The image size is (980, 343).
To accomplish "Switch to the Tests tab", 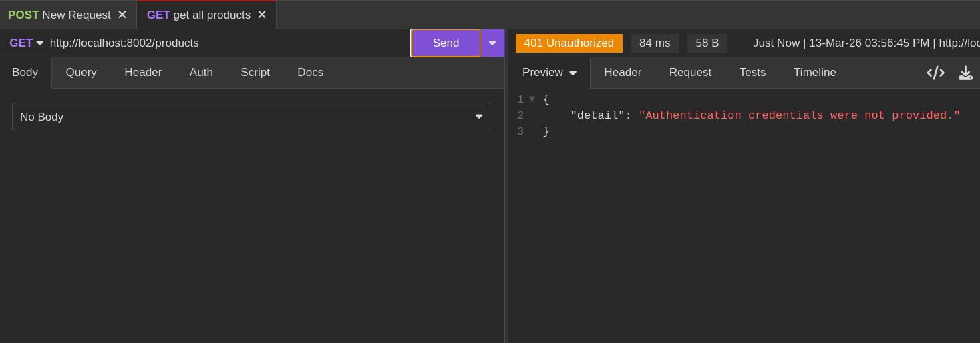I will (x=752, y=73).
